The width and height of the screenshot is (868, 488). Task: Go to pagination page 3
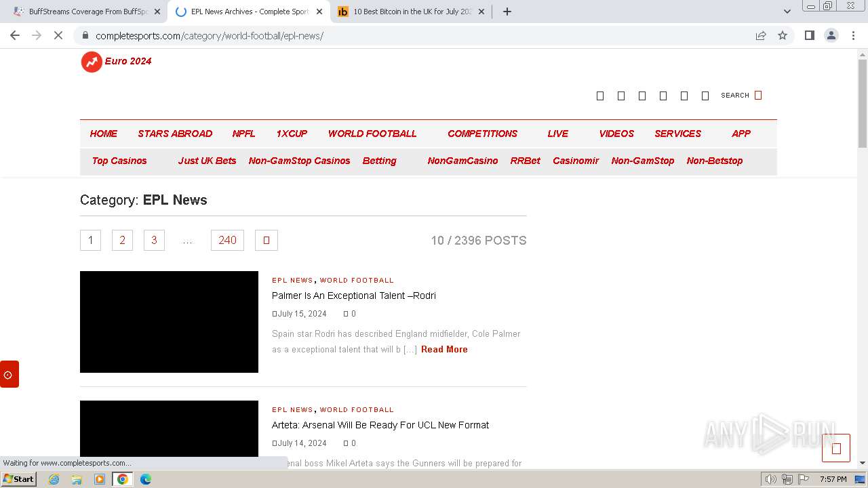154,240
